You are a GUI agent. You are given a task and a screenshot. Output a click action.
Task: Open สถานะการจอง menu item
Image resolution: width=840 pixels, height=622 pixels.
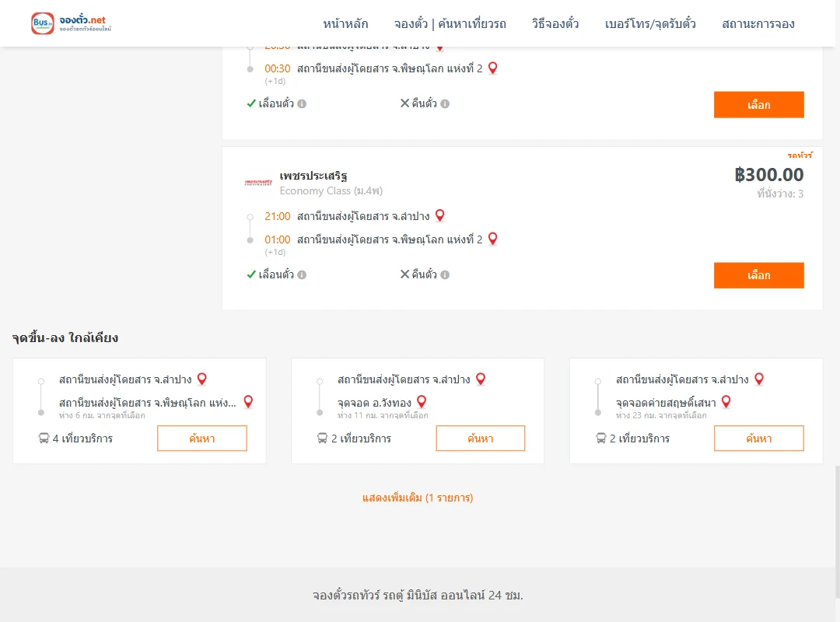tap(758, 23)
